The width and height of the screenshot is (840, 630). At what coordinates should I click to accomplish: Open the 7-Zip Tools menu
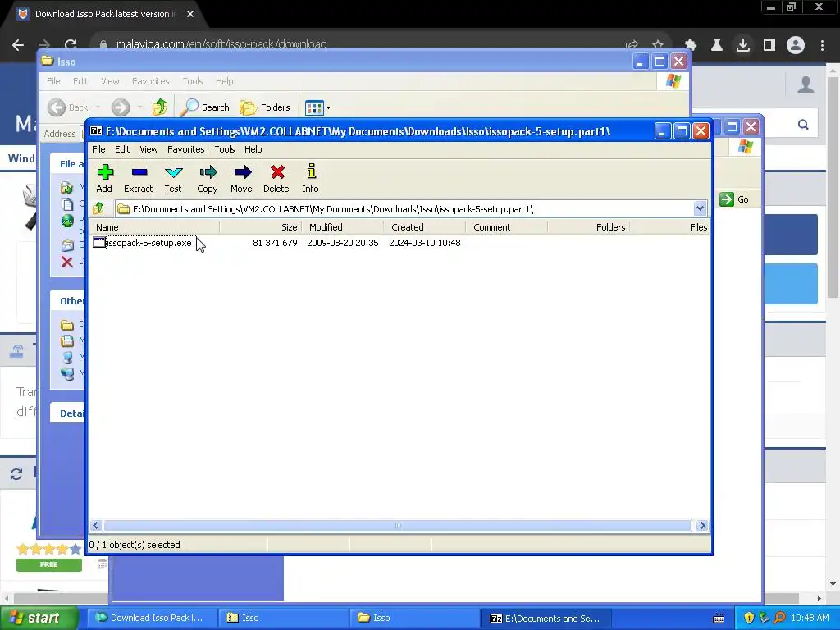225,149
